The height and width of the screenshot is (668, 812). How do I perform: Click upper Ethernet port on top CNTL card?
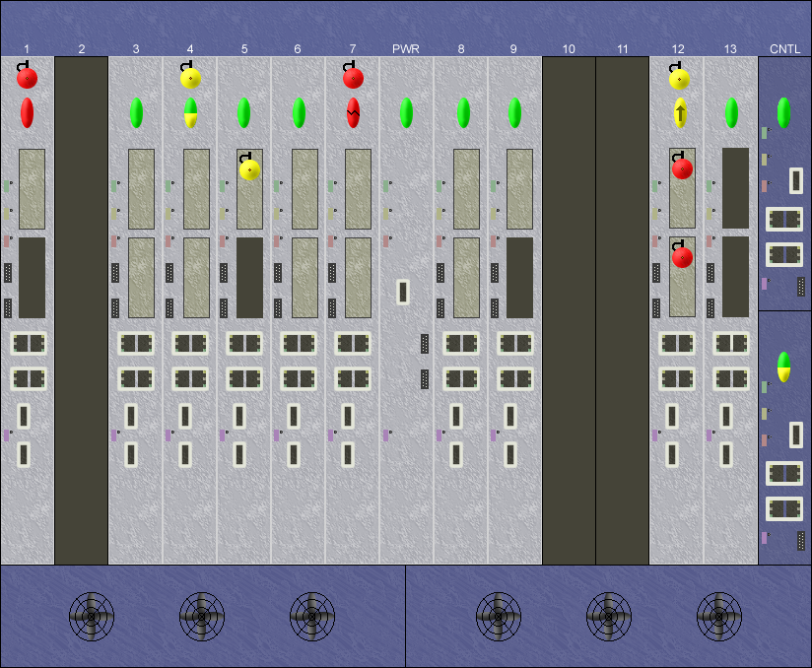(784, 219)
